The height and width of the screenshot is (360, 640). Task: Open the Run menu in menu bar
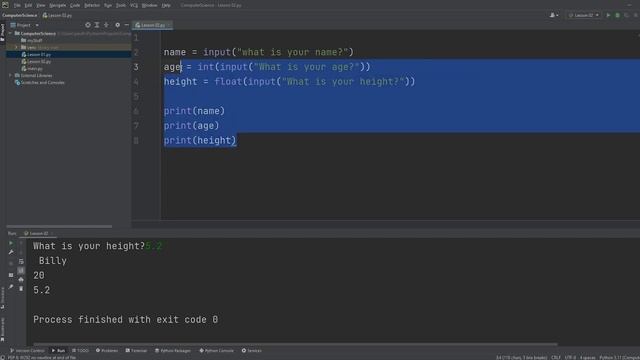[x=108, y=5]
